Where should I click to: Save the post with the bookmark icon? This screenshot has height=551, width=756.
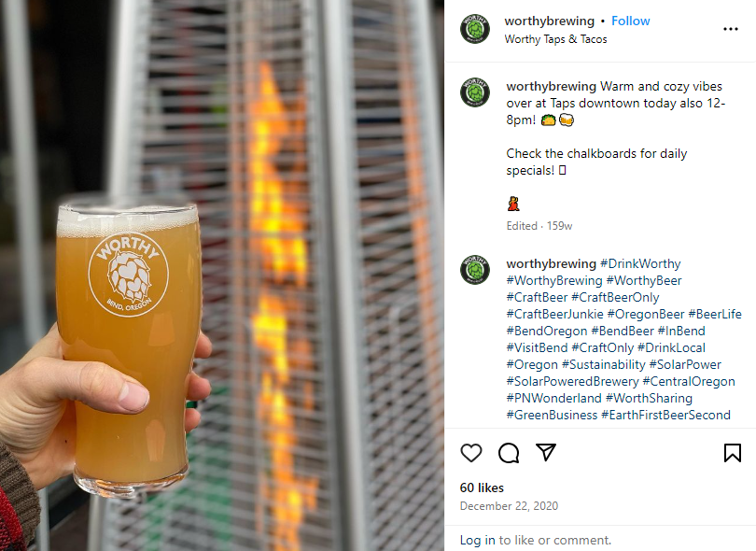pyautogui.click(x=733, y=453)
